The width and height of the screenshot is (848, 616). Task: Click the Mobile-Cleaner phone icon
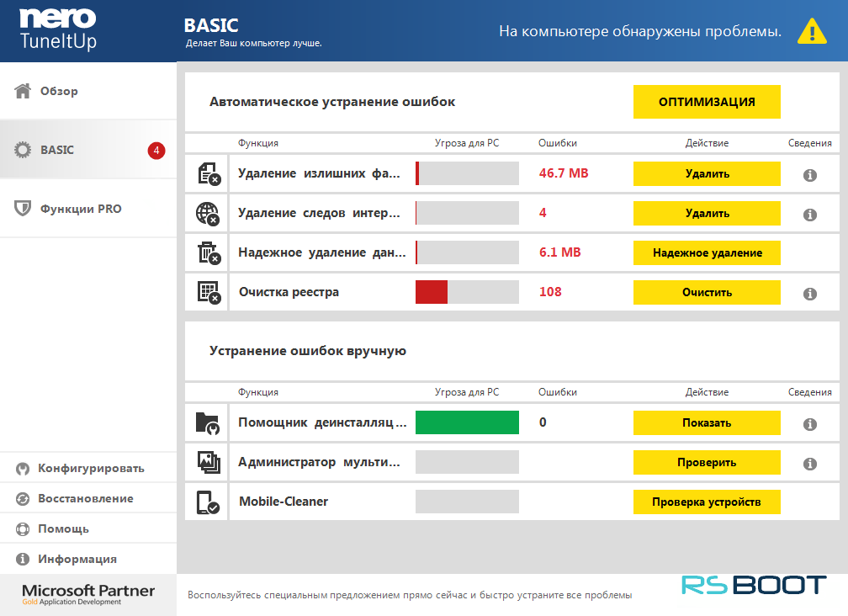point(208,502)
